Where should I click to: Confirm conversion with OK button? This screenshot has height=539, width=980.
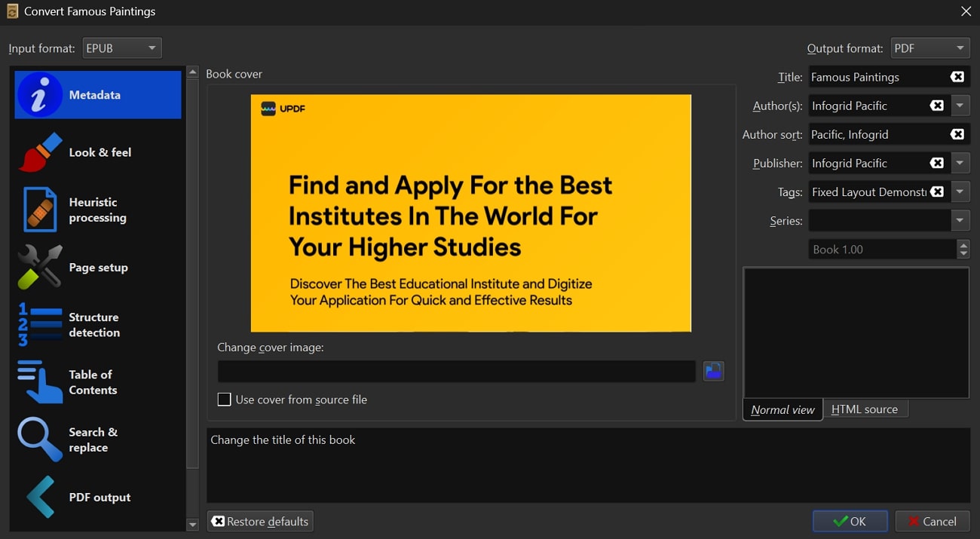point(850,521)
